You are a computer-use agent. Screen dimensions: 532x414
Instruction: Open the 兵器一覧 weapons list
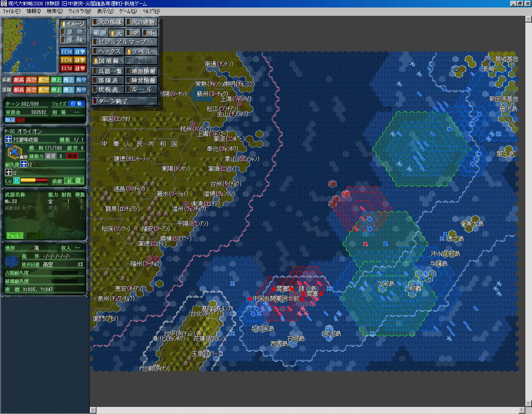click(x=108, y=71)
